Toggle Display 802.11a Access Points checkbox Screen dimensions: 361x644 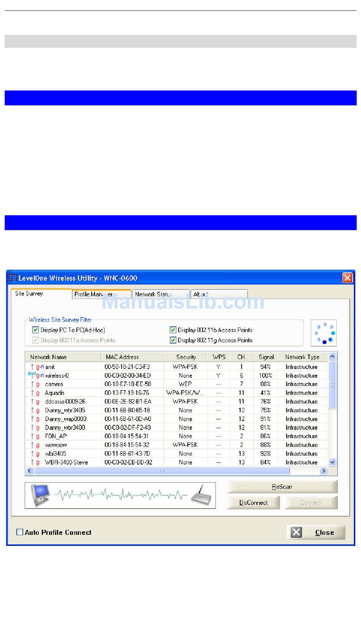point(36,340)
